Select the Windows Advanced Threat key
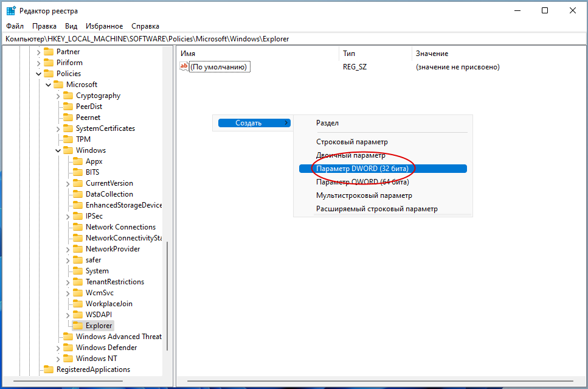 click(119, 337)
